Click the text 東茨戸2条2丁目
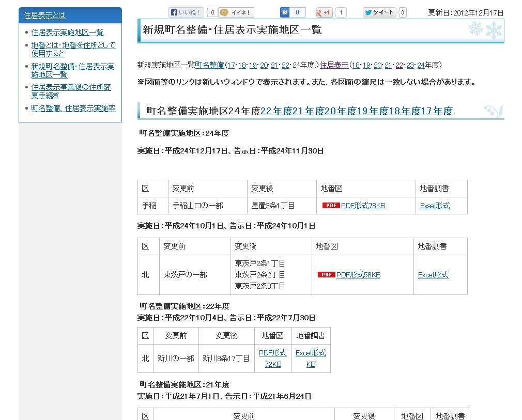Screen dimensions: 522x420 [x=260, y=275]
